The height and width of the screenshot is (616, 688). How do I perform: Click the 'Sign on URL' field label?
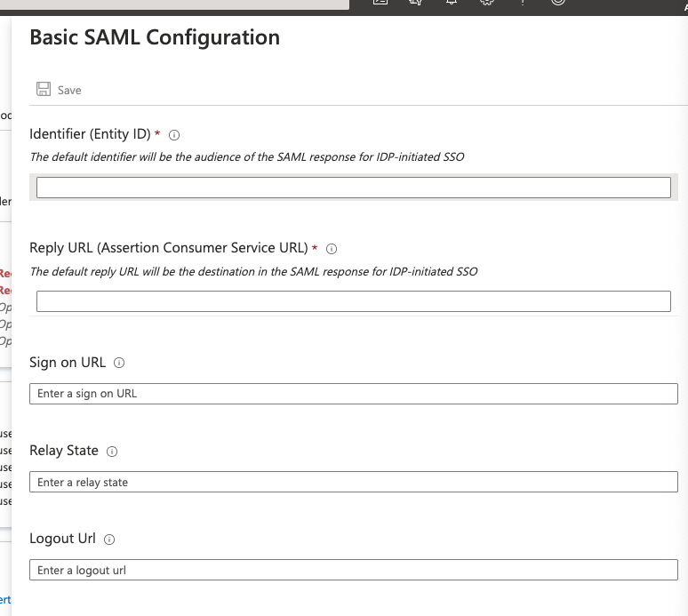68,363
